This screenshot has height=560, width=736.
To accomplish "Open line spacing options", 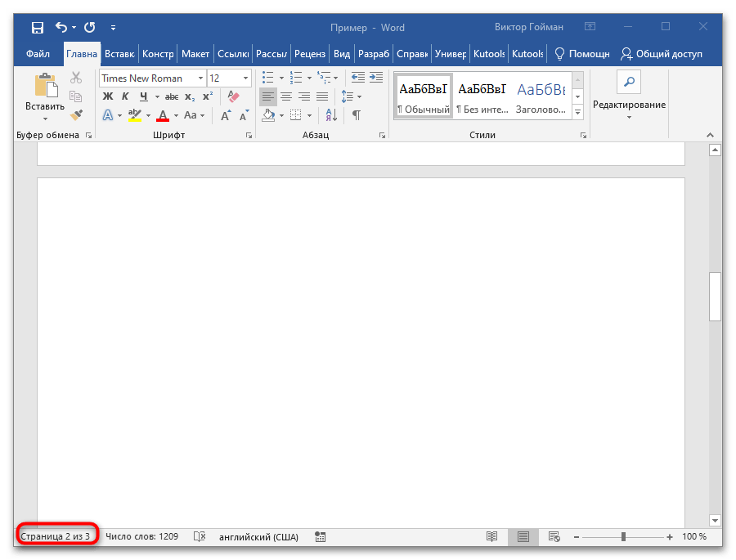I will point(351,96).
